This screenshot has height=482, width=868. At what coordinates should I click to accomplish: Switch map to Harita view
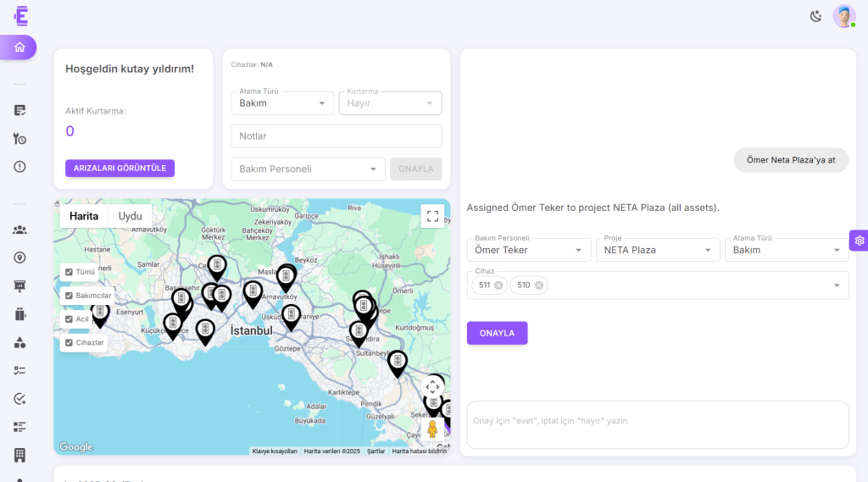tap(84, 216)
